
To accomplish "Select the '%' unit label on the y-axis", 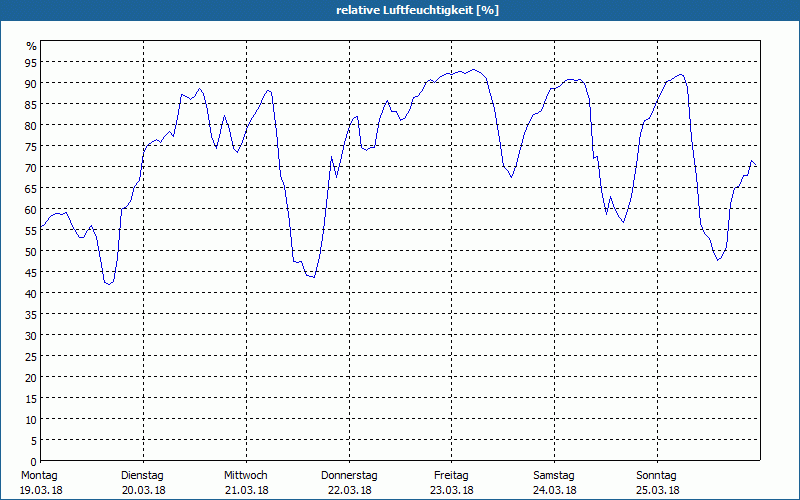I will click(x=32, y=46).
